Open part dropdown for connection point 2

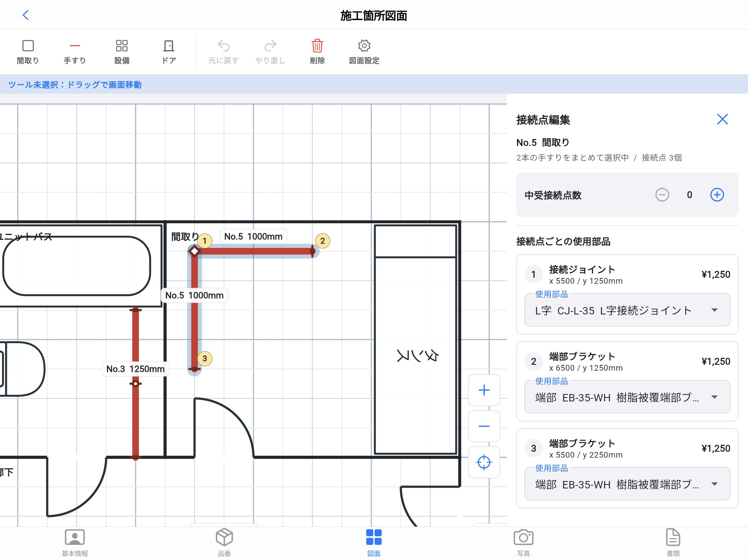(627, 397)
